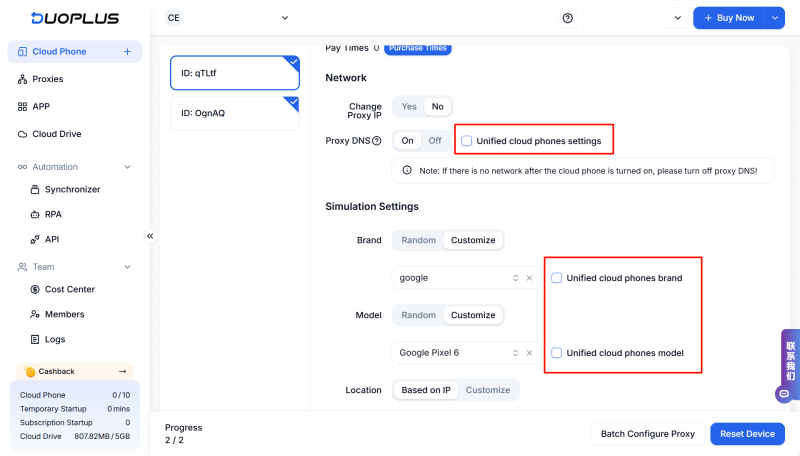This screenshot has height=456, width=800.
Task: Click Batch Configure Proxy button
Action: click(x=647, y=434)
